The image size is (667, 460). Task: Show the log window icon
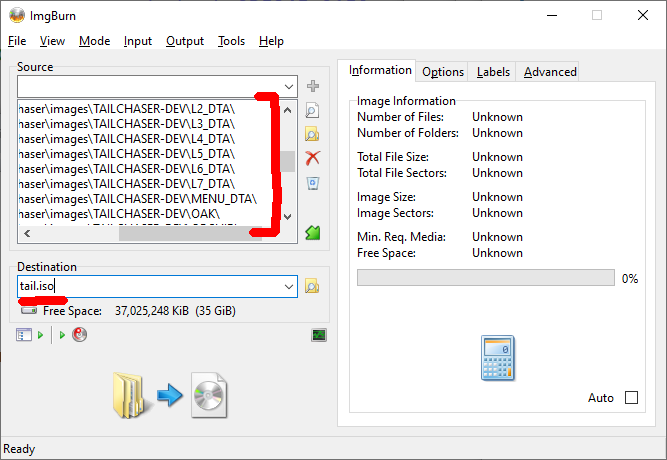point(319,335)
